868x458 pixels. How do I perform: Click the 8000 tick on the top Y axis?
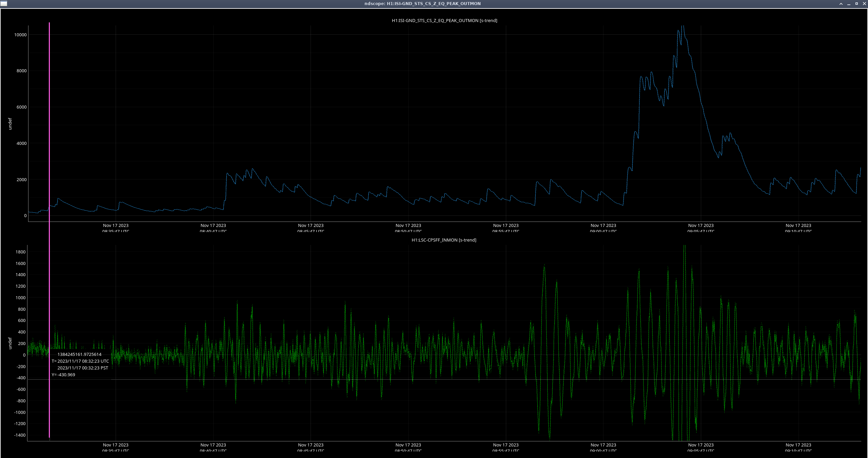pyautogui.click(x=22, y=71)
